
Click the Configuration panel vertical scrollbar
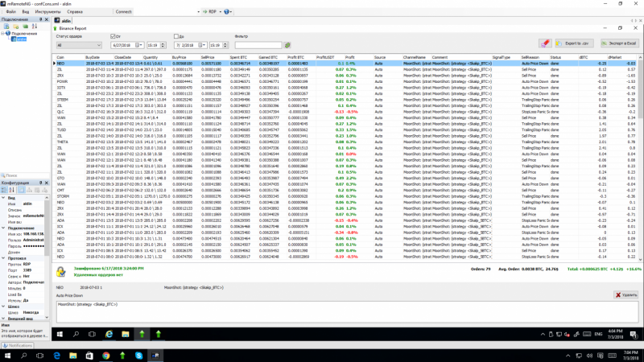tap(47, 257)
